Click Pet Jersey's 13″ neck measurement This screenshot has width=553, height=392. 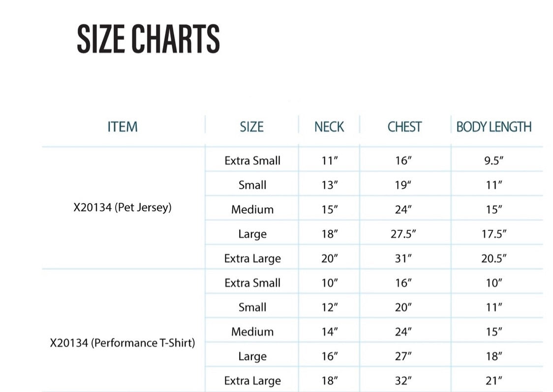[x=330, y=185]
